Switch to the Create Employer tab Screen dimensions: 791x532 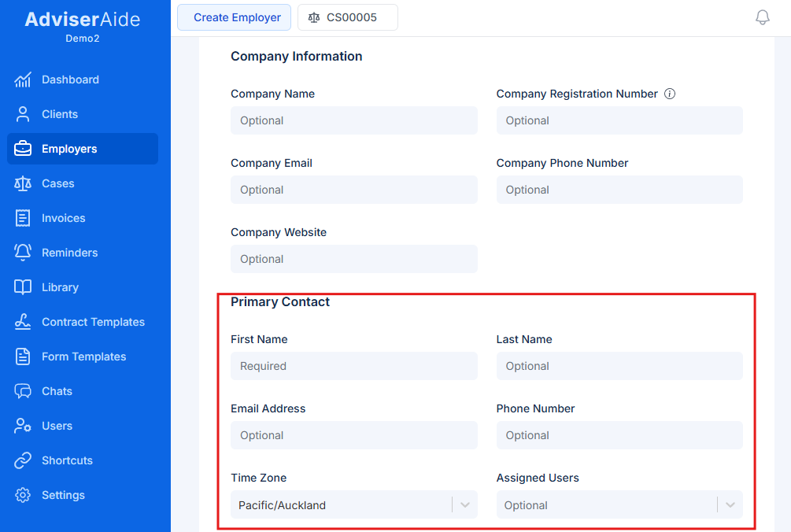point(234,17)
